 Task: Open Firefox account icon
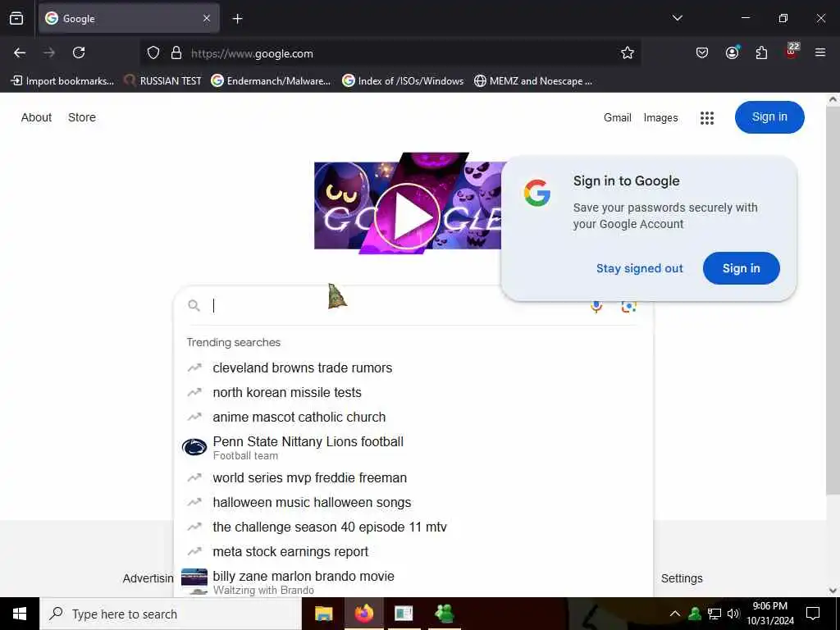732,52
